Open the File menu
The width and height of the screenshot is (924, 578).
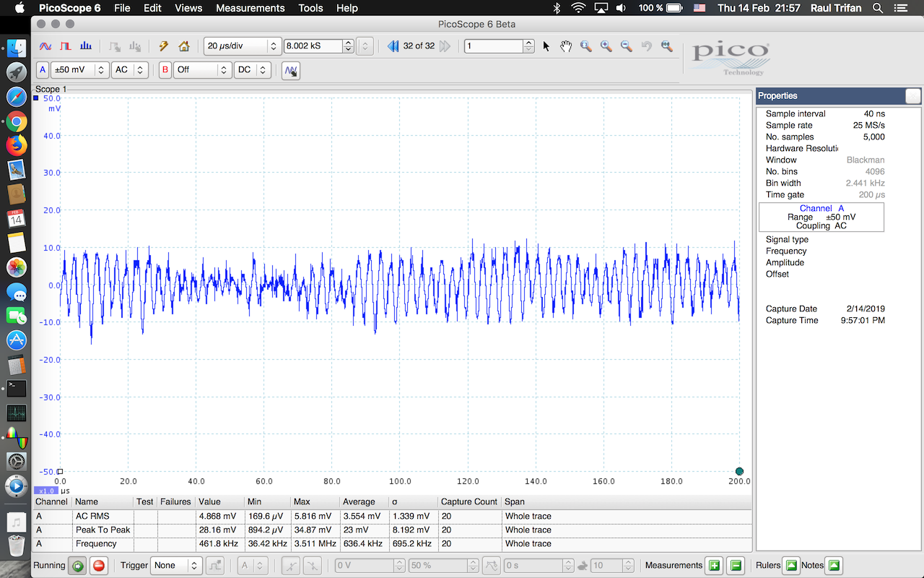pos(122,8)
